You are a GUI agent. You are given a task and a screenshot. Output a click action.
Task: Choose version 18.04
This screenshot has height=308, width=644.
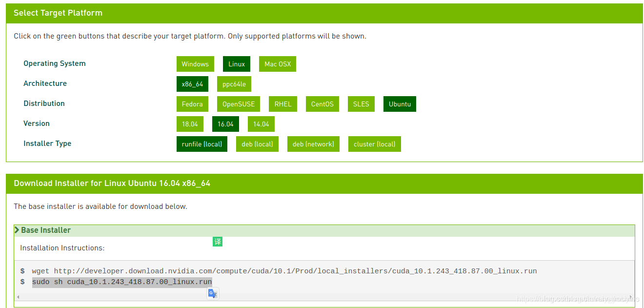pos(190,124)
